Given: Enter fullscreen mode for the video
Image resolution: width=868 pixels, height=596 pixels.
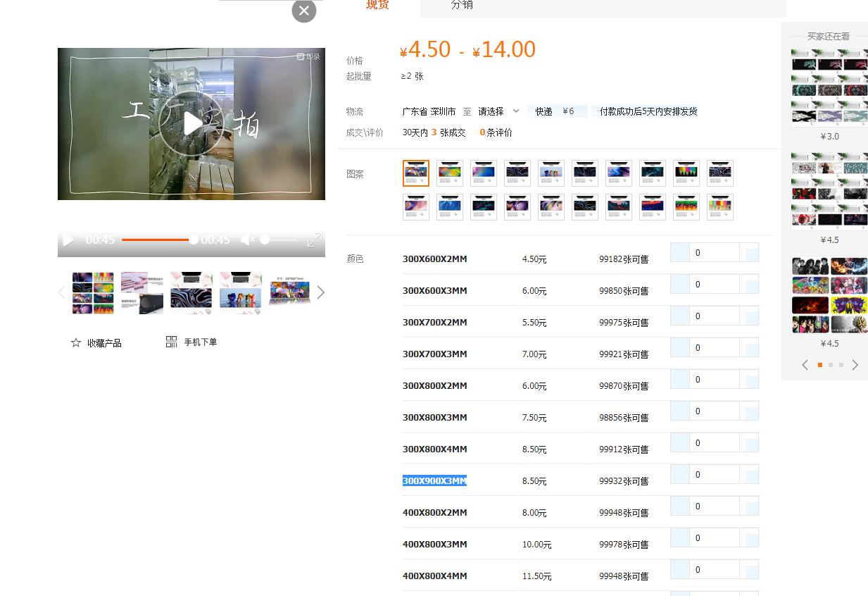Looking at the screenshot, I should [x=314, y=240].
